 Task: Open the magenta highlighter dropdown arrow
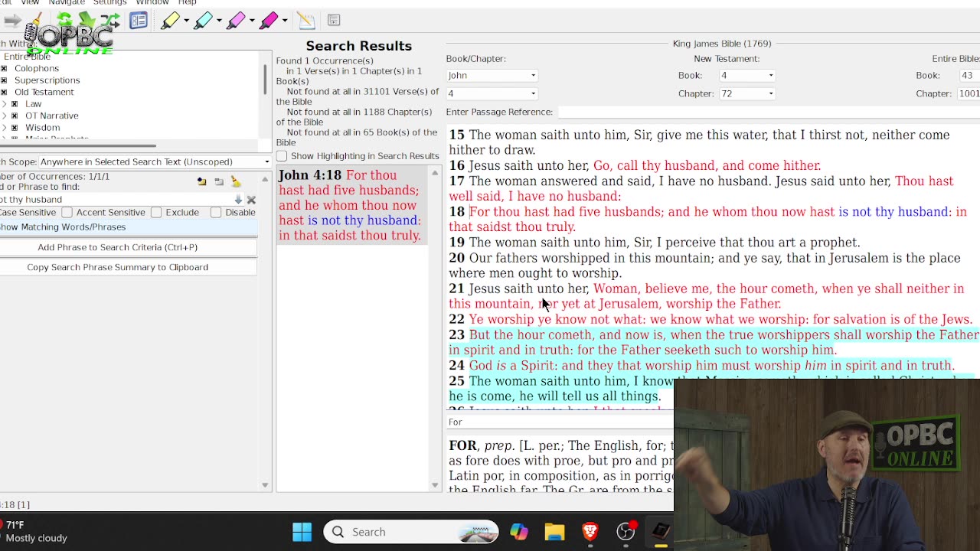coord(283,21)
